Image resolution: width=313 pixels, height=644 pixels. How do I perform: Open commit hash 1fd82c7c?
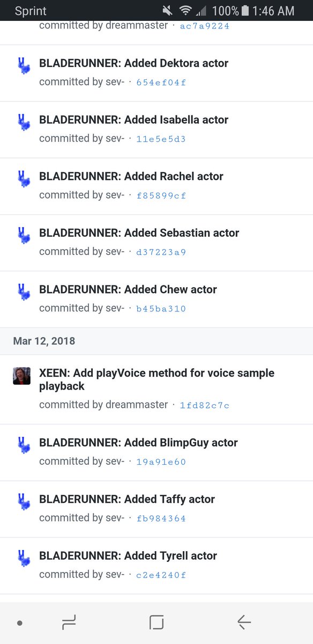(205, 406)
